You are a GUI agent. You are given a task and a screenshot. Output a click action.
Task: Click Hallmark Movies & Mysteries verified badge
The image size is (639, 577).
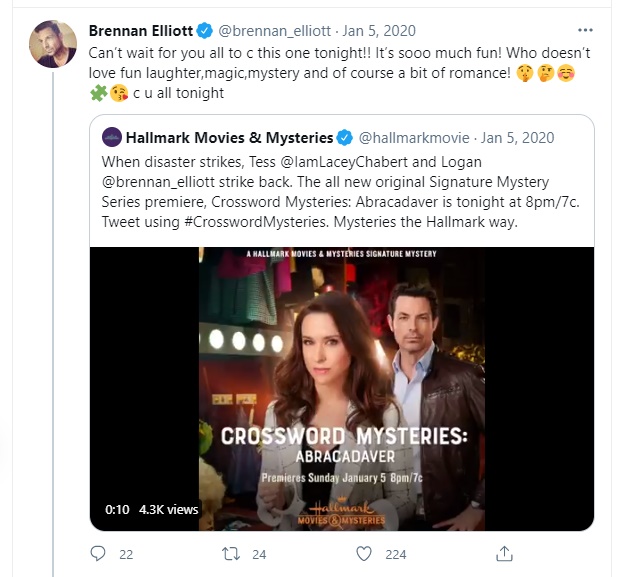(345, 136)
